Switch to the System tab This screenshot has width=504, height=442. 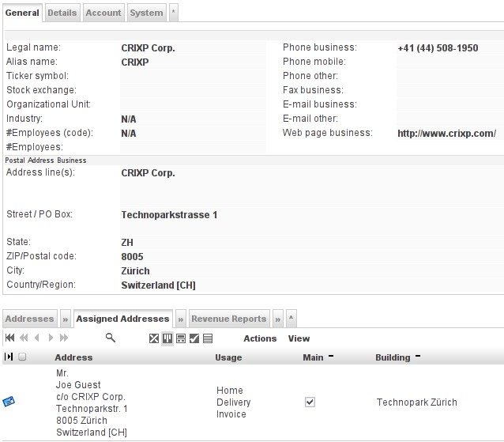click(147, 13)
